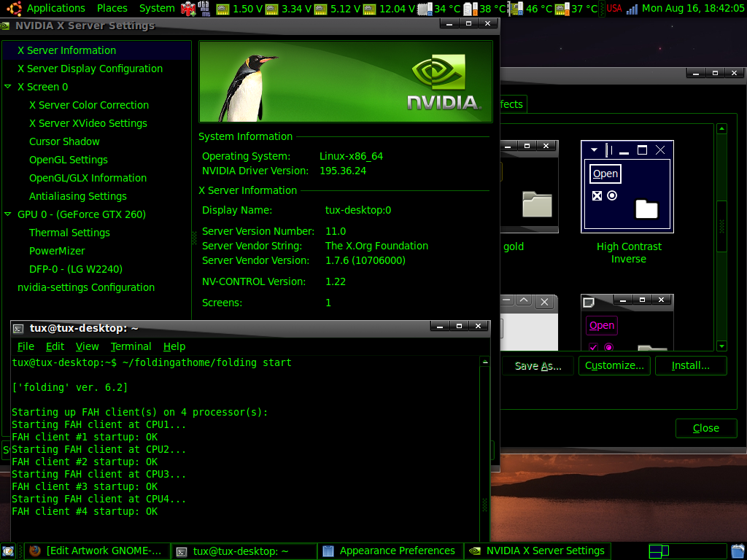Select DFP-0 - (LG W2240) display entry
Viewport: 747px width, 560px height.
tap(76, 269)
